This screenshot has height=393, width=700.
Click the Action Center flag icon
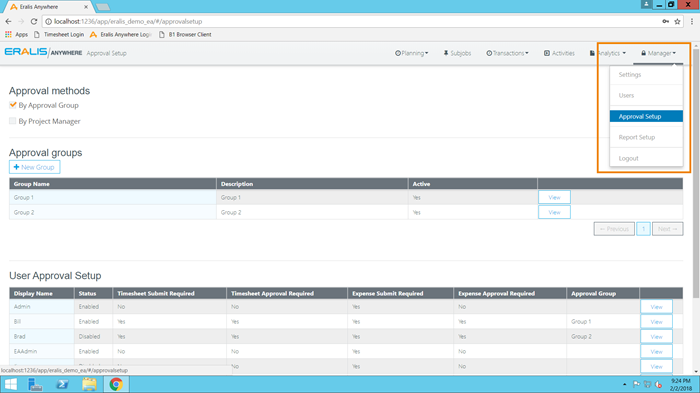(636, 384)
